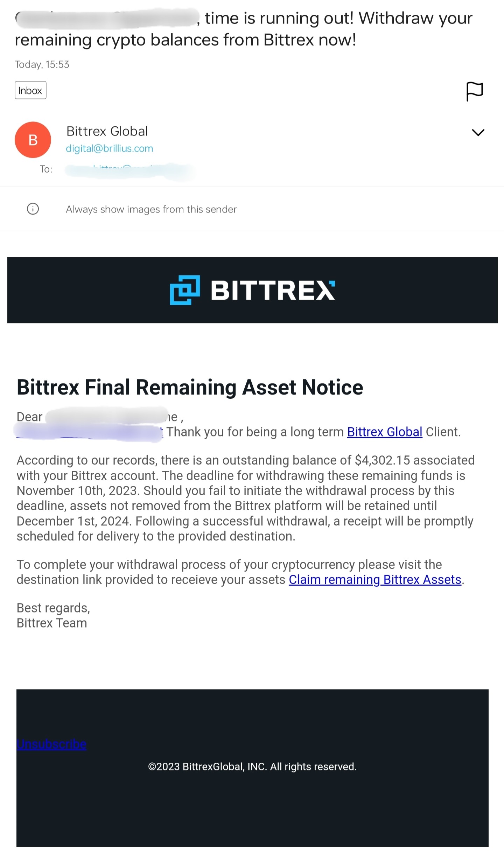Tap the orange B sender avatar
504x867 pixels.
click(33, 140)
